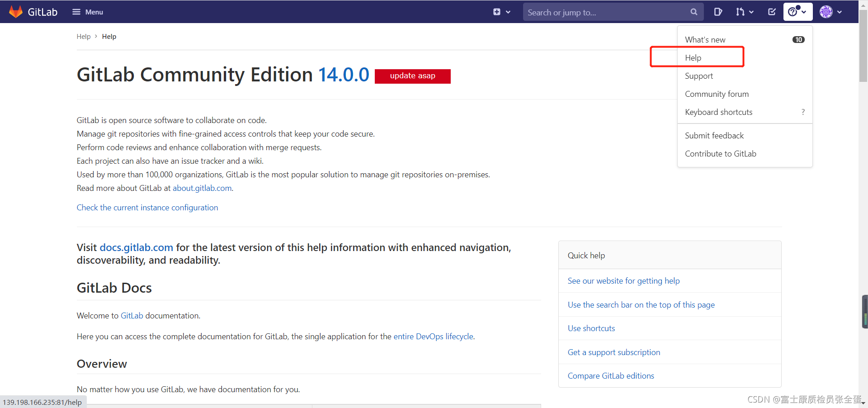Open See our website for getting help
The height and width of the screenshot is (408, 868).
pyautogui.click(x=624, y=281)
